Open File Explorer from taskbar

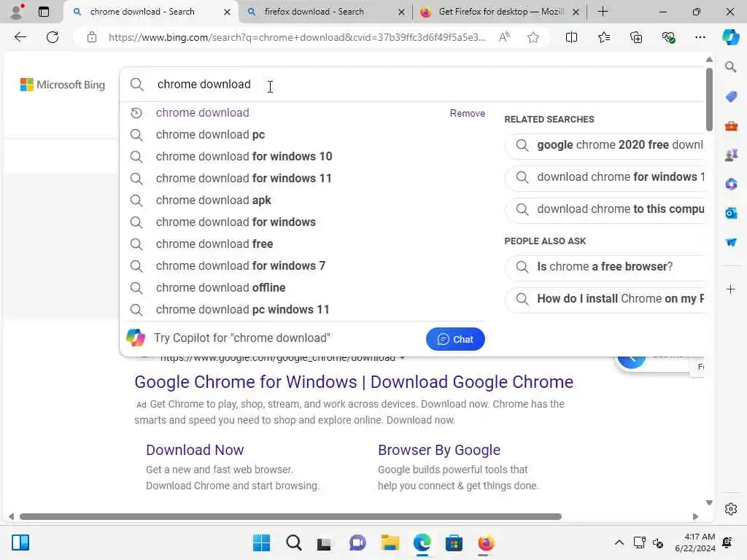tap(390, 542)
